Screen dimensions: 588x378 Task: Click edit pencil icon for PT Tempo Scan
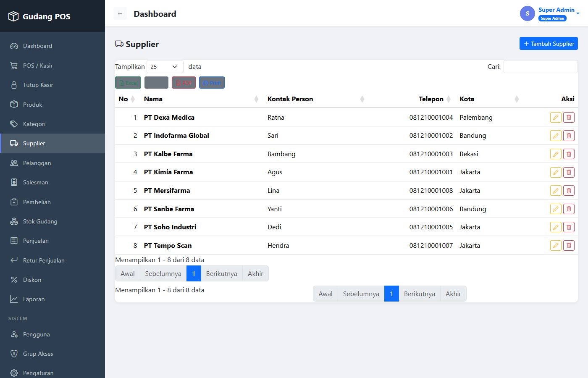556,246
